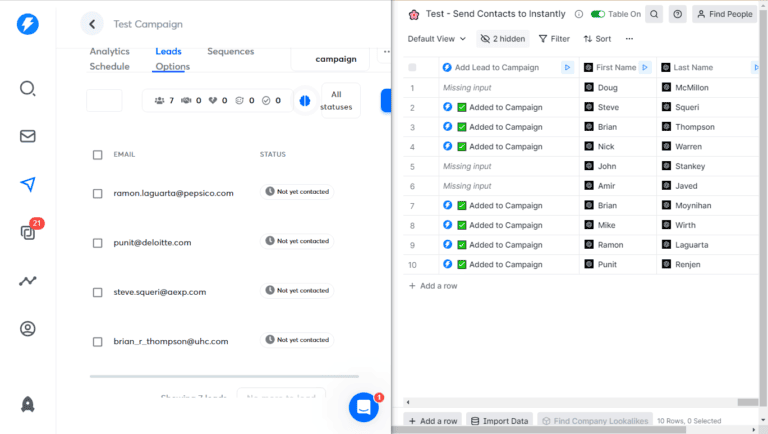Select all leads with the EMAIL header checkbox
The height and width of the screenshot is (434, 768).
pos(97,155)
